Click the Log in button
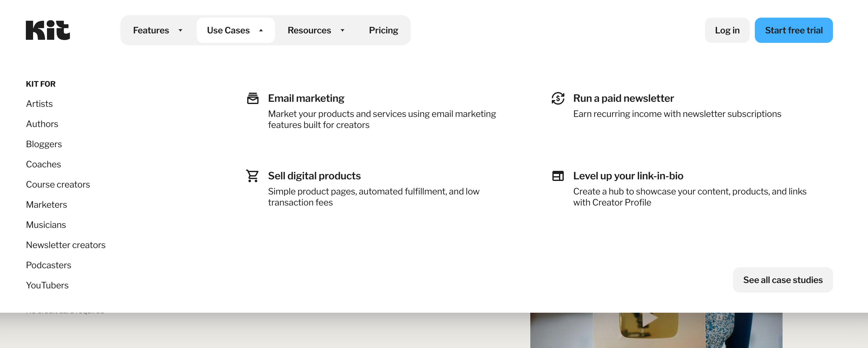 727,30
